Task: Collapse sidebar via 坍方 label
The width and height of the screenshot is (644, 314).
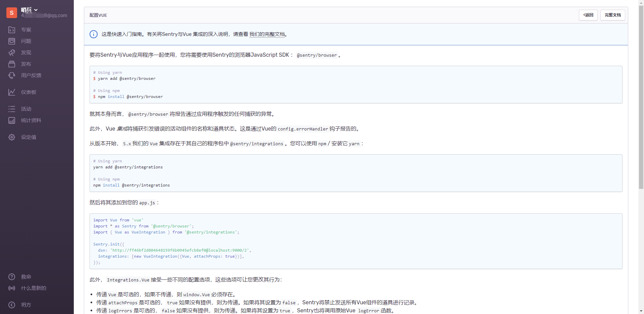Action: click(x=26, y=305)
